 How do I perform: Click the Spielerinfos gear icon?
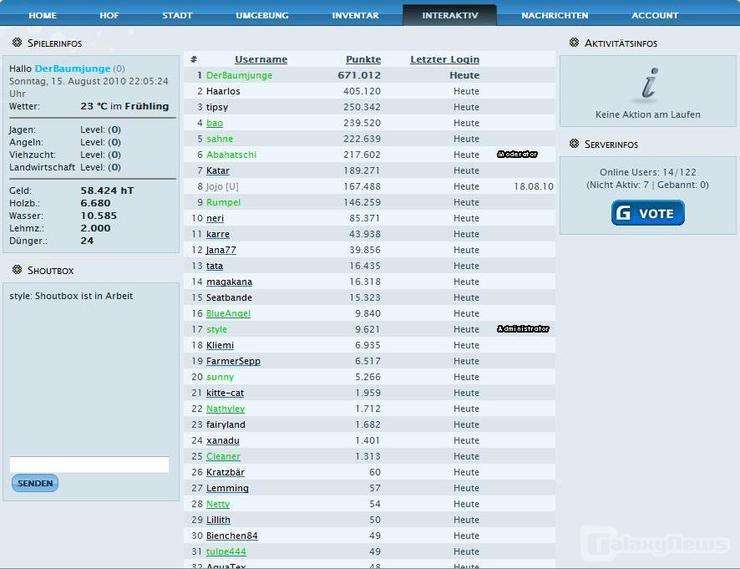[x=17, y=42]
